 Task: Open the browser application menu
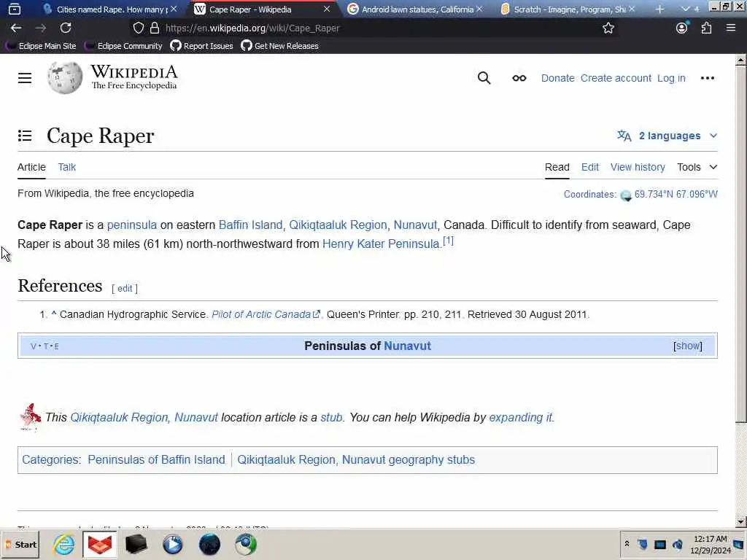tap(731, 28)
